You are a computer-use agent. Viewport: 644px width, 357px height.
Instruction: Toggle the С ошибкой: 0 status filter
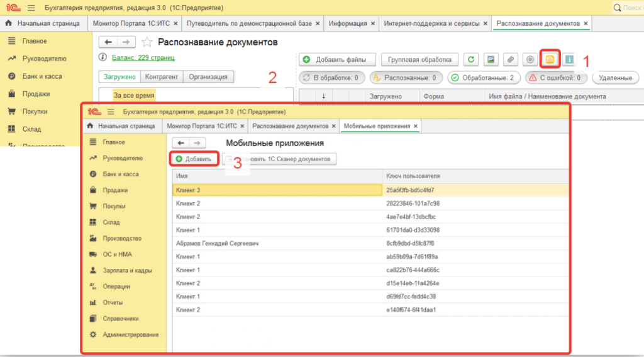[556, 77]
